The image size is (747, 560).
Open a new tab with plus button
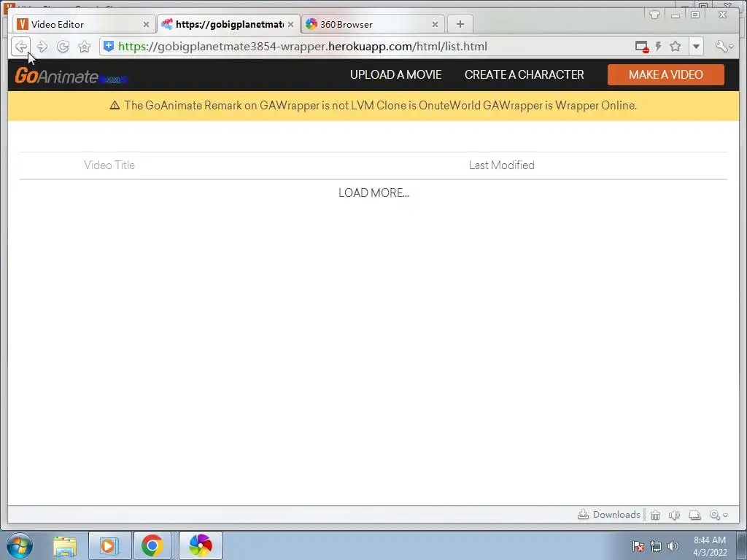[x=460, y=24]
